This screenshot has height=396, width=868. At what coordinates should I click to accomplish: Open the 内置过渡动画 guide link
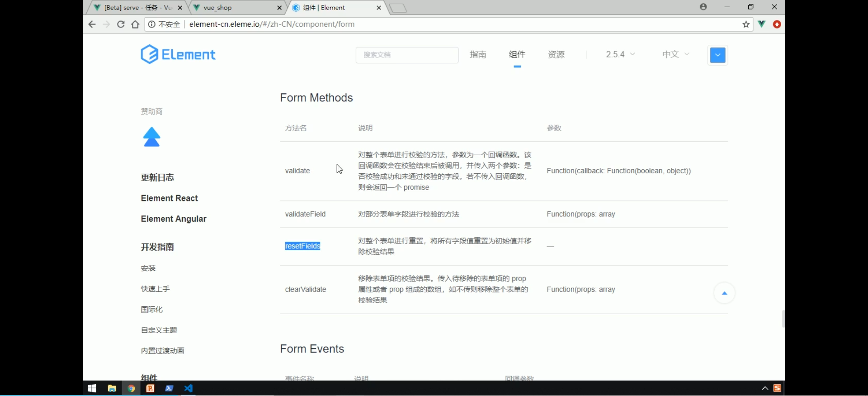point(163,351)
